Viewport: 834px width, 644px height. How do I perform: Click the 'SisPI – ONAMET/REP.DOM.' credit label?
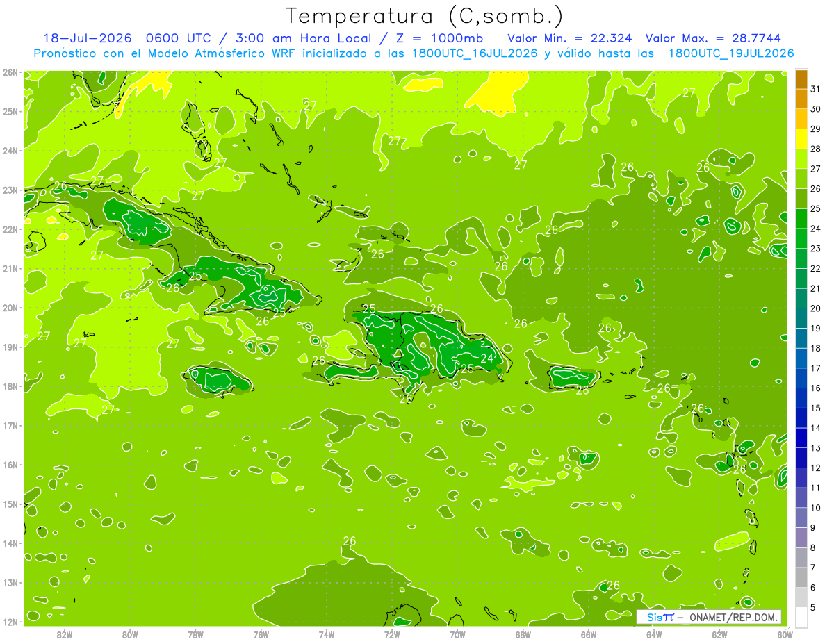[x=709, y=617]
